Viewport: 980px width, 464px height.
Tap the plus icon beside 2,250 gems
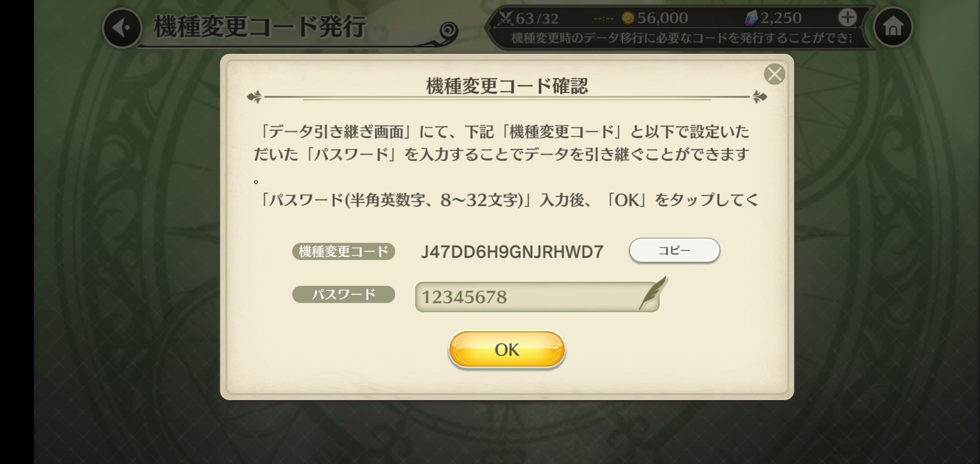pyautogui.click(x=847, y=18)
